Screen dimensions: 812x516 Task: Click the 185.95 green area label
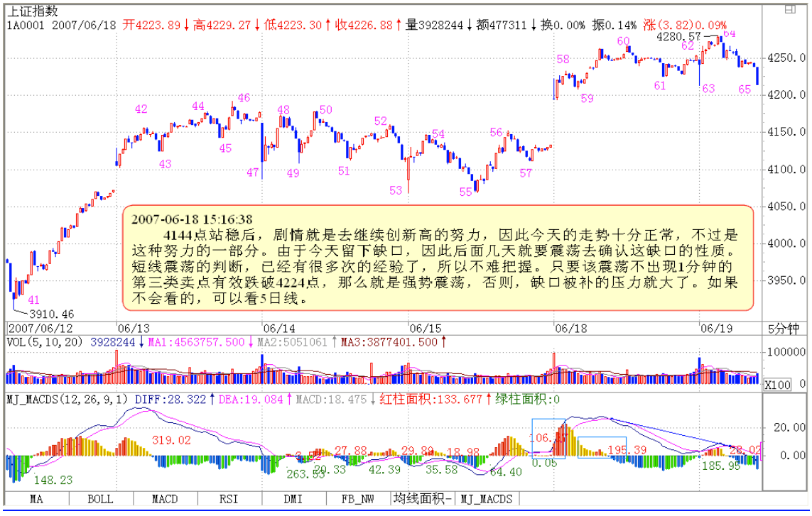[x=721, y=466]
